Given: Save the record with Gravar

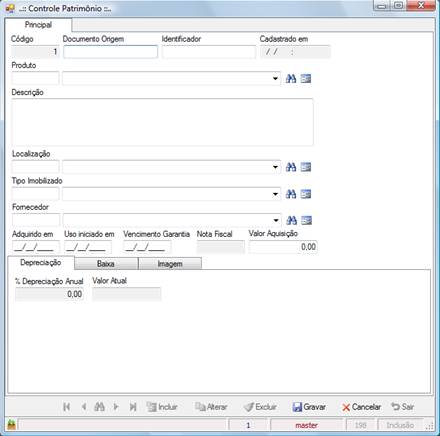Looking at the screenshot, I should click(x=309, y=407).
